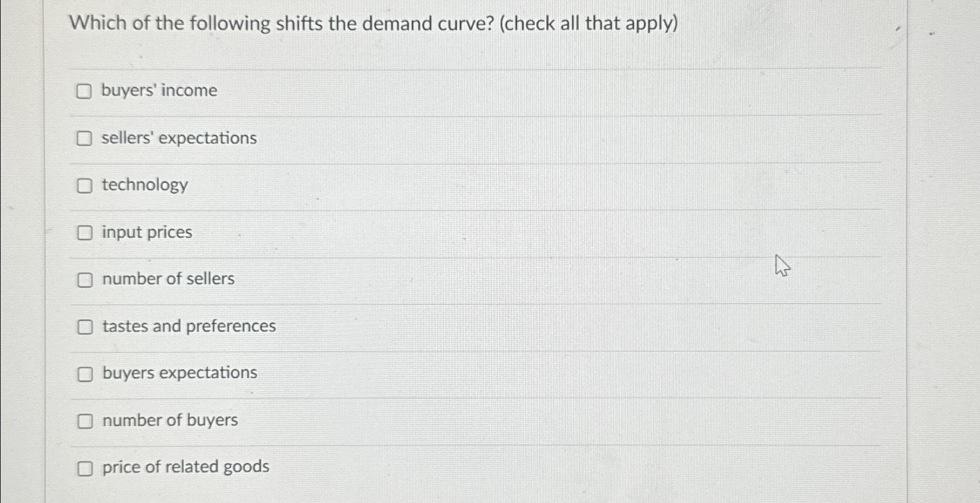Check the number of sellers box
Image resolution: width=980 pixels, height=503 pixels.
click(85, 280)
